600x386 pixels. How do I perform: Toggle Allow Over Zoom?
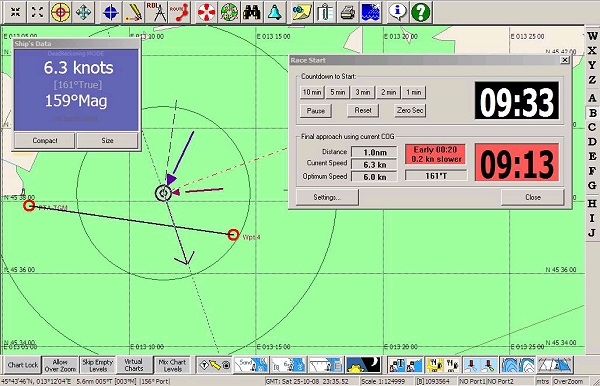(60, 365)
